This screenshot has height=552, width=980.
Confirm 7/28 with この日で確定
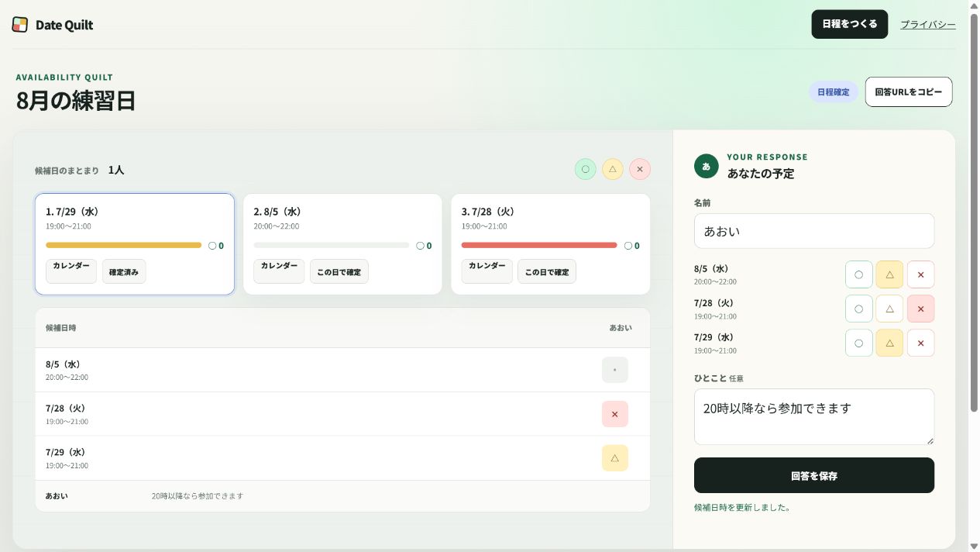[x=547, y=271]
